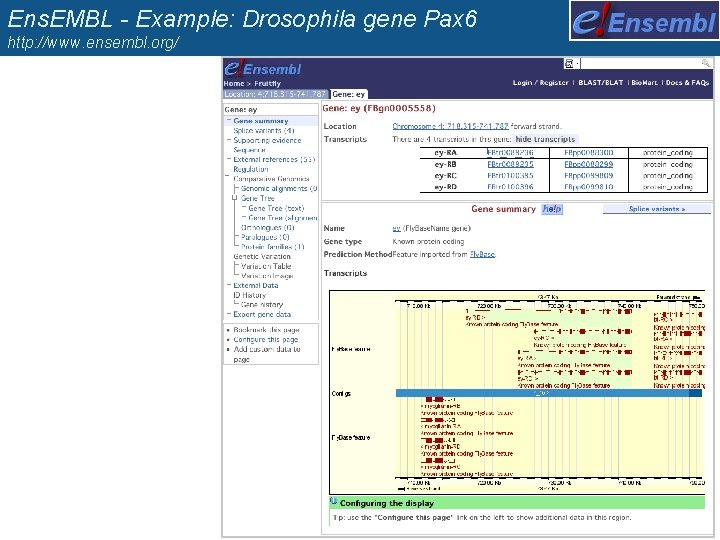Image resolution: width=720 pixels, height=540 pixels.
Task: Click the Configuring the display info icon
Action: point(334,502)
